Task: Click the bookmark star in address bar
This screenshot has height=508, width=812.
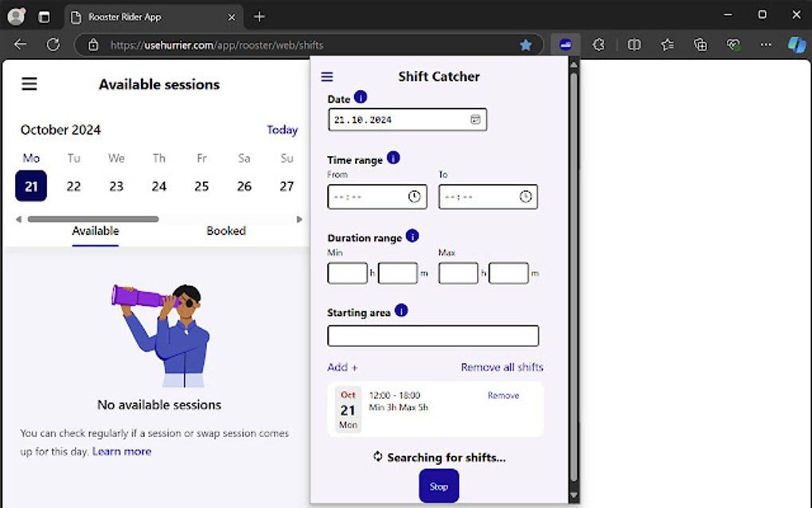Action: [525, 45]
